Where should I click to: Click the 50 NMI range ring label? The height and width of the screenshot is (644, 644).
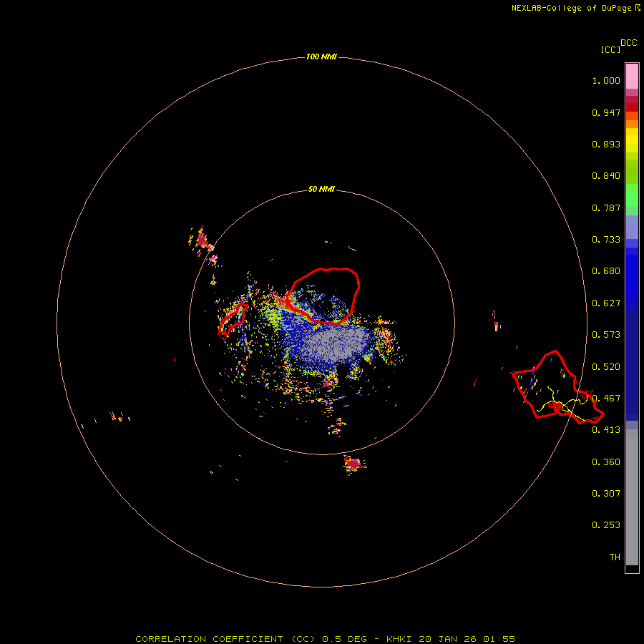tap(321, 189)
